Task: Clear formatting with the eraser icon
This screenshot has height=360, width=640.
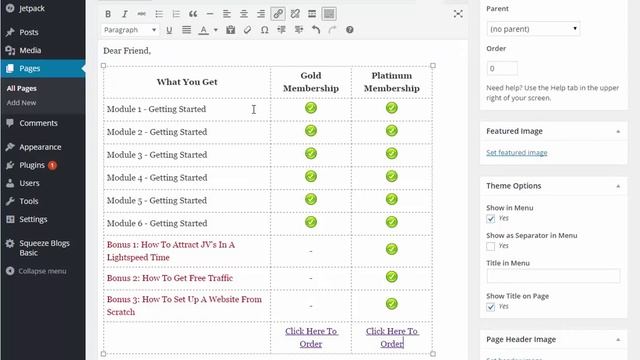Action: coord(247,30)
